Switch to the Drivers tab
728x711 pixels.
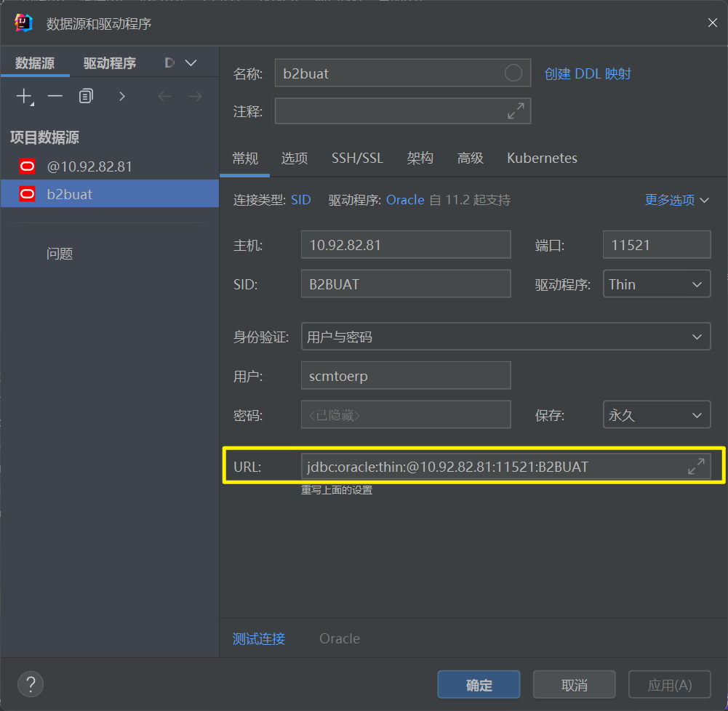tap(110, 63)
